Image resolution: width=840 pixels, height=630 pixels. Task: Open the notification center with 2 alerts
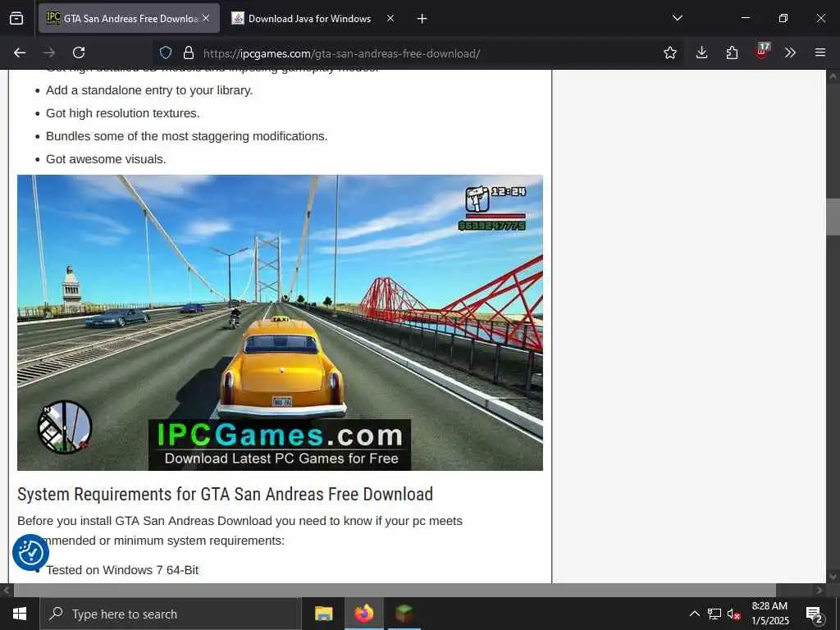(815, 614)
